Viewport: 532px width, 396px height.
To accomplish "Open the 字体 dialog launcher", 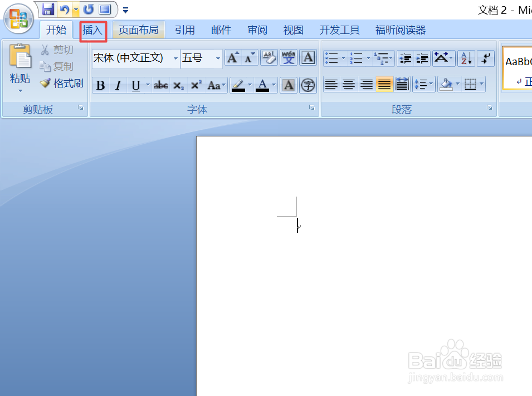I will (312, 107).
